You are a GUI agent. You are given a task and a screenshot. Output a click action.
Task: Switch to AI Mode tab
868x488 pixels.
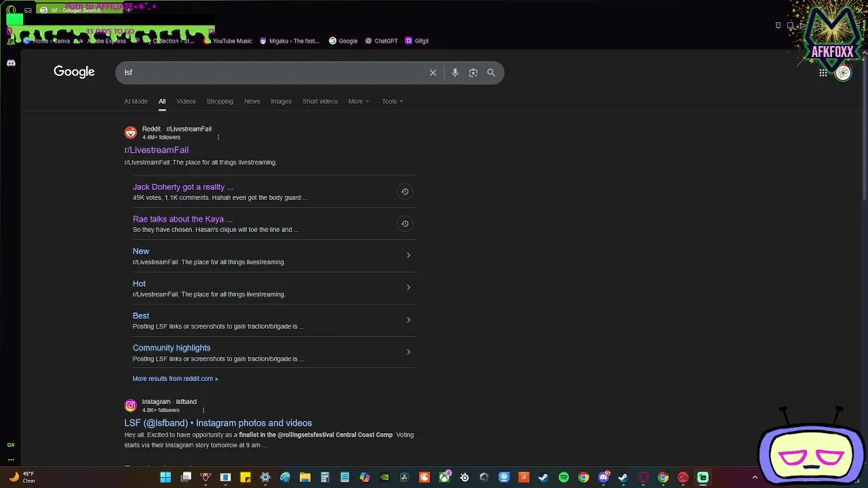pos(136,101)
